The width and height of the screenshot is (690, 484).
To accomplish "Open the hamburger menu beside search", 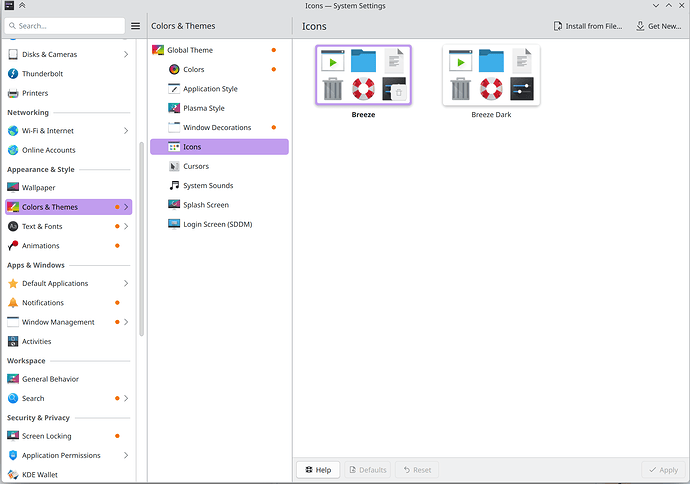I will tap(136, 26).
